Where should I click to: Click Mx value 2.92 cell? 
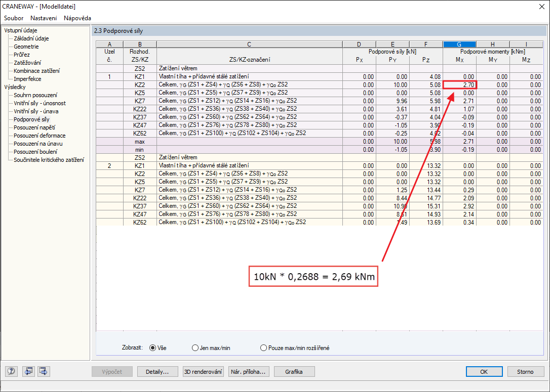click(459, 206)
